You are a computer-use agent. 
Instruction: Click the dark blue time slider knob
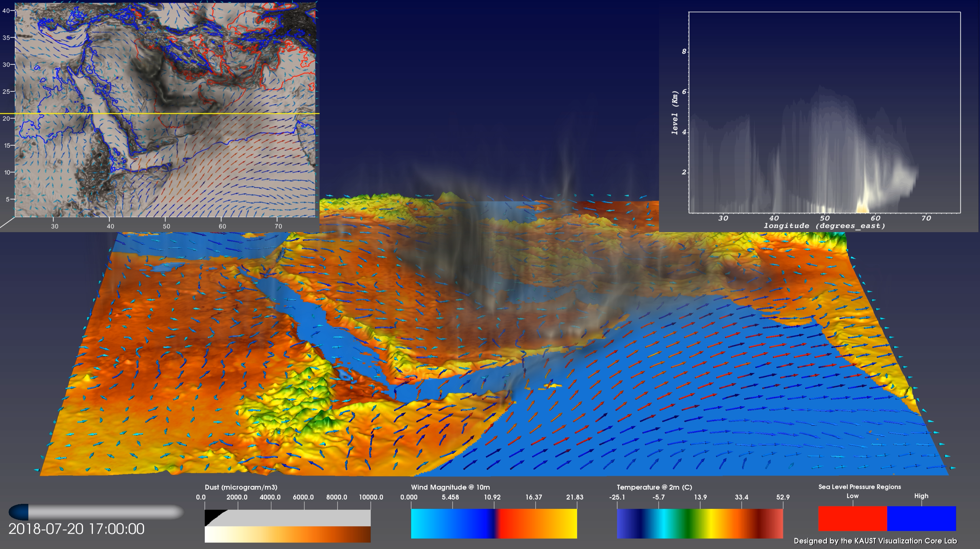(x=19, y=512)
